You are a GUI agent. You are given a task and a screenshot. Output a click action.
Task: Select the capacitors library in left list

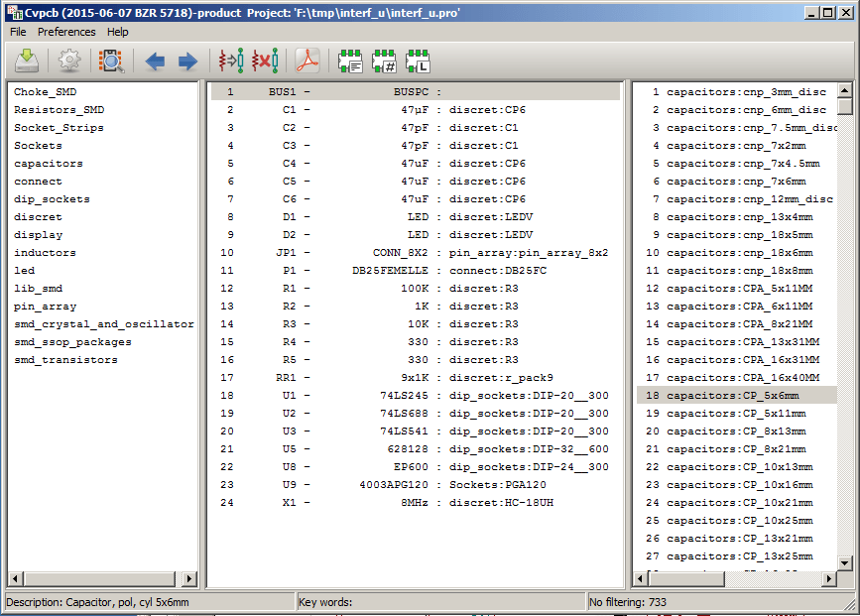click(49, 164)
